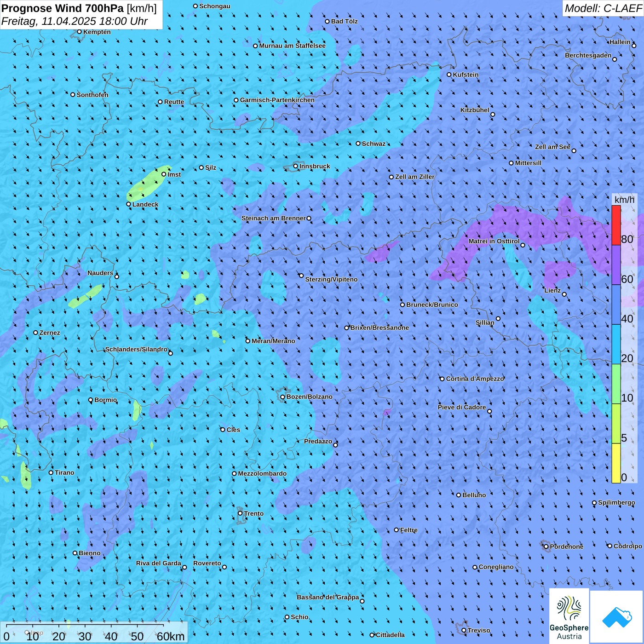Viewport: 644px width, 644px height.
Task: Click the Belluno location dot
Action: tap(459, 495)
